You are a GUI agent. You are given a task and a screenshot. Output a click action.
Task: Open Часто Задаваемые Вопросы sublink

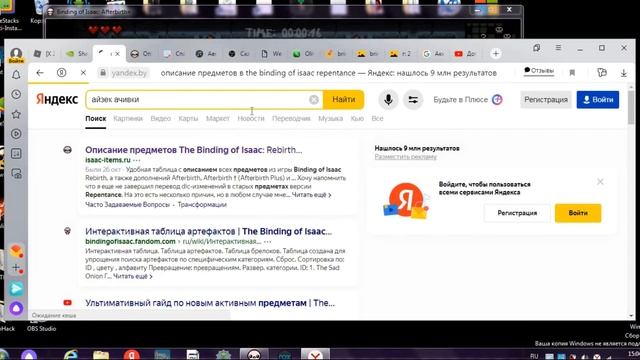(x=127, y=205)
